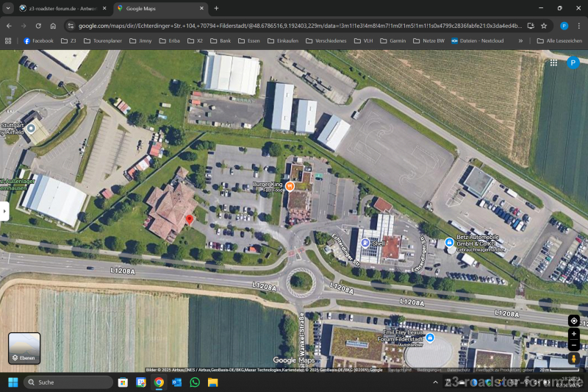Open the Betz Automobile place marker
588x392 pixels.
pos(450,242)
